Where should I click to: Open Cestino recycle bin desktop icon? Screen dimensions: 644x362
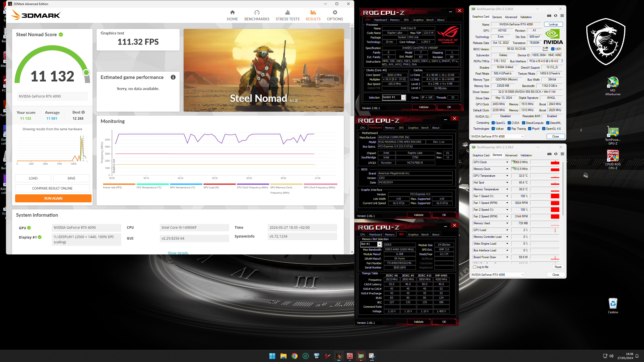pyautogui.click(x=613, y=306)
